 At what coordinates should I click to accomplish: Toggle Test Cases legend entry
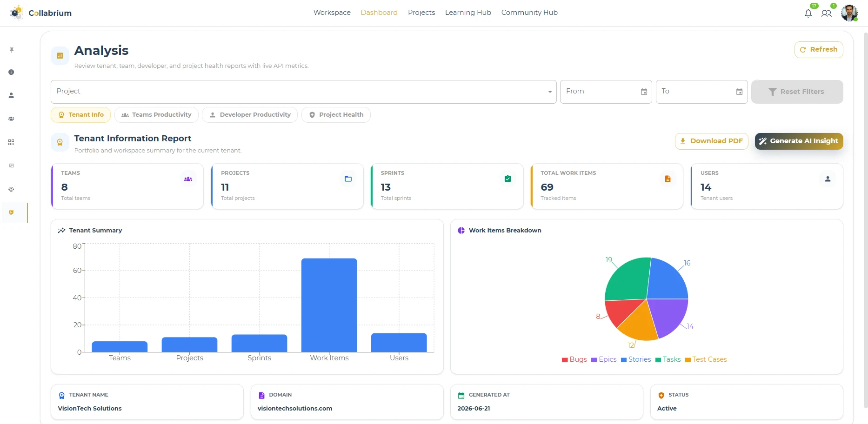(706, 359)
